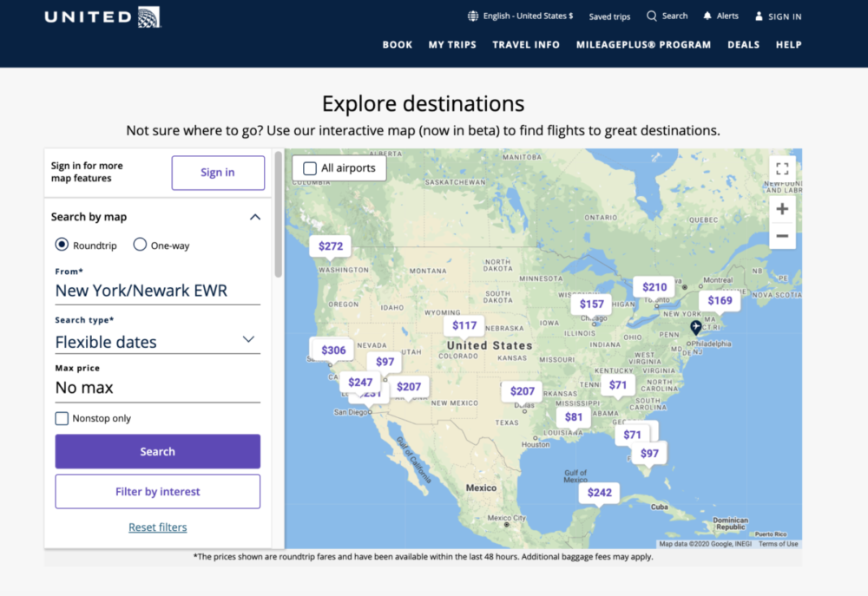
Task: Enable the Nonstop only filter
Action: pos(62,418)
